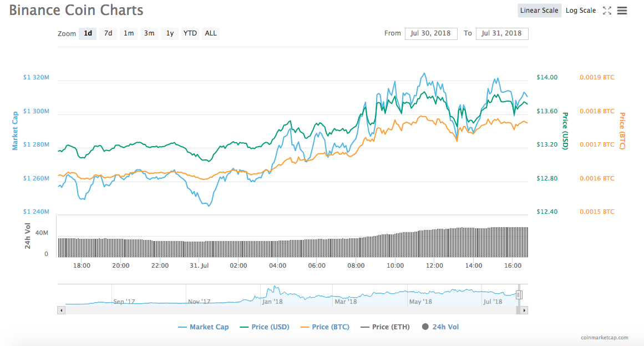Click the 0.0017 BTC axis label
Viewport: 644px width, 346px height.
point(597,144)
